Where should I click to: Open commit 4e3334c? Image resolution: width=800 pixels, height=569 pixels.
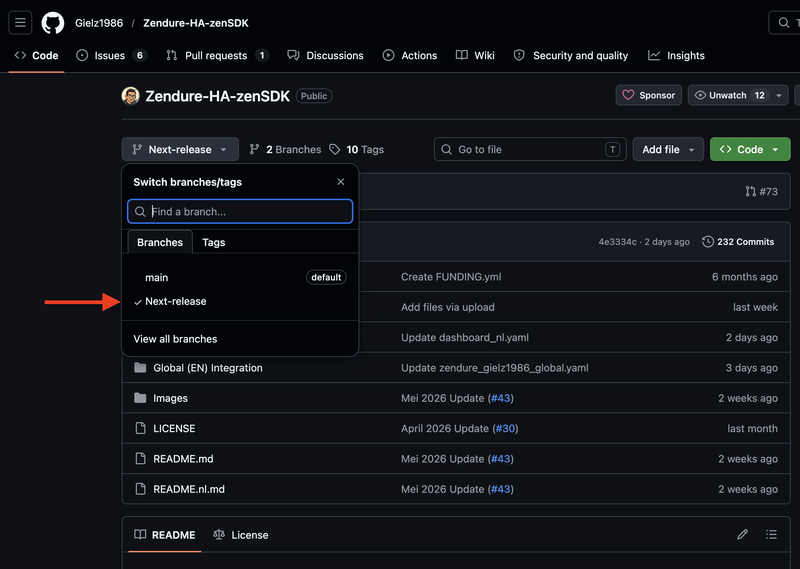pyautogui.click(x=617, y=242)
